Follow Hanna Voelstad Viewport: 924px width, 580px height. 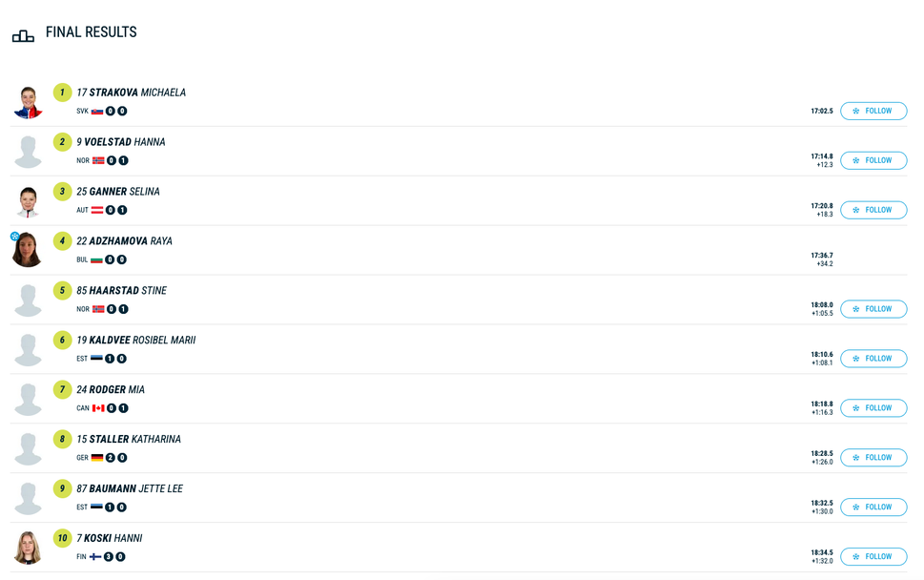(873, 160)
